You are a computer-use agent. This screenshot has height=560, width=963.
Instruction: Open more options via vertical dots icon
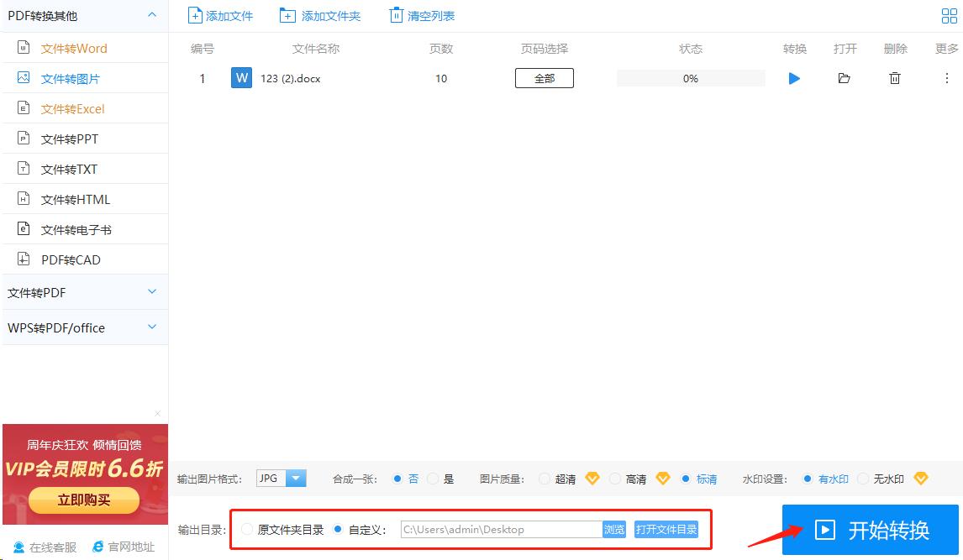(947, 77)
